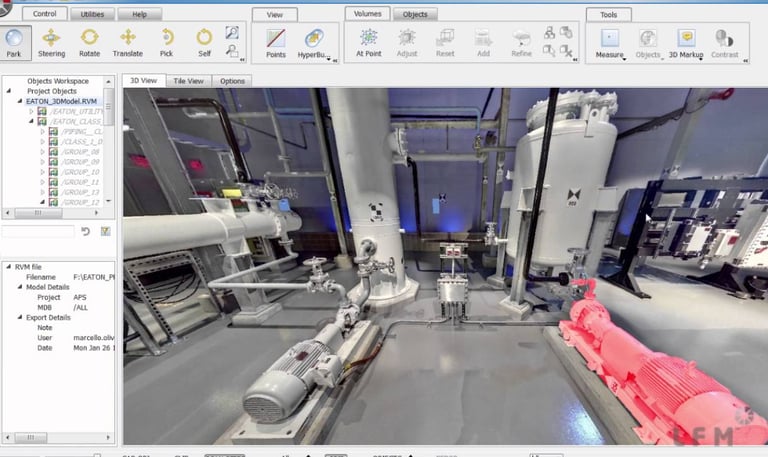Click the Adjust volume tool

click(407, 43)
